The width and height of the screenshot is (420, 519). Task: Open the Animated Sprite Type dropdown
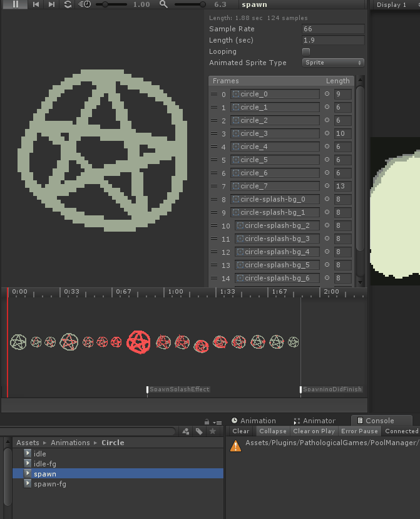(x=333, y=63)
